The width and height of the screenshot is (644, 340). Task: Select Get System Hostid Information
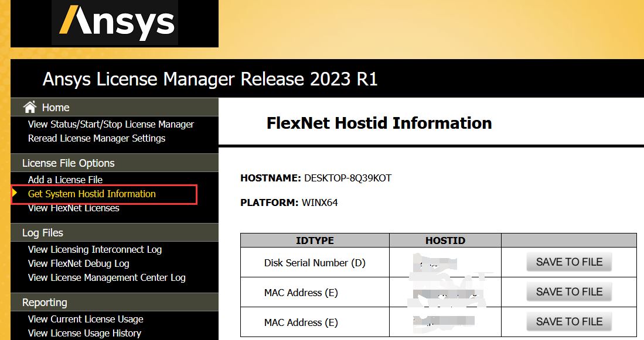click(x=91, y=194)
